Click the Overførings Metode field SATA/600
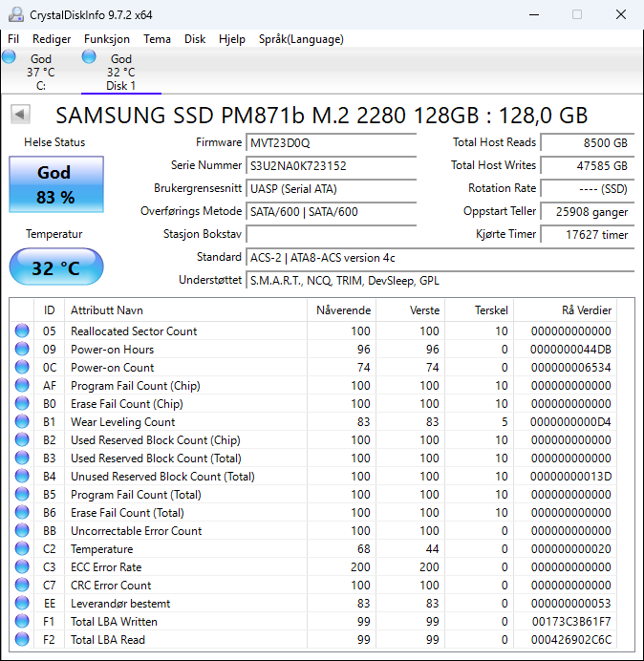Screen dimensions: 644x661 coord(331,211)
